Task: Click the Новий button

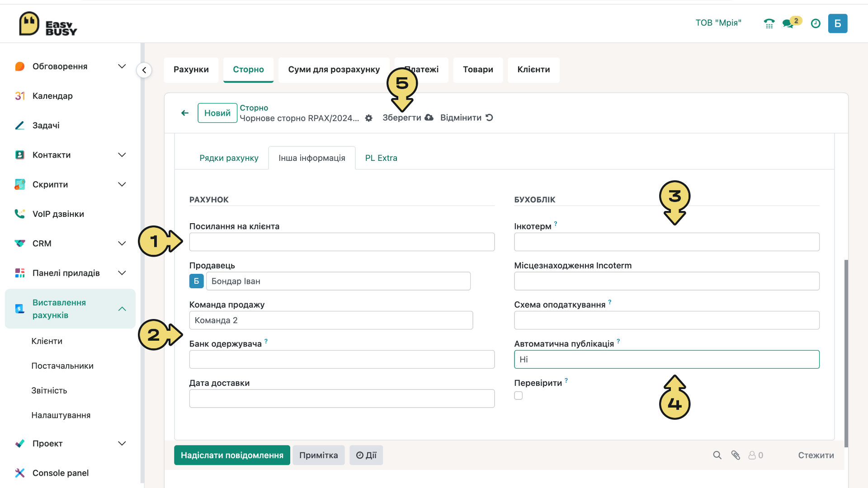Action: [x=217, y=113]
